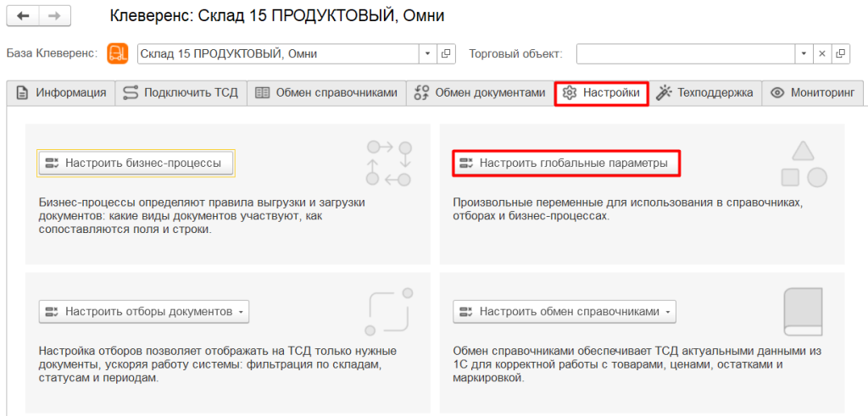Click the Настройка отборов description text
Screen dimensions: 868x416
coord(218,365)
